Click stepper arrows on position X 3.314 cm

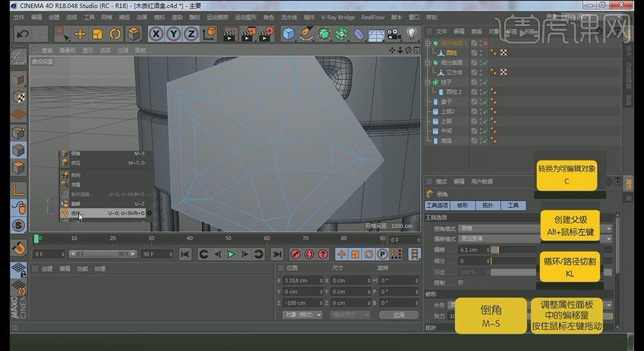coord(321,280)
